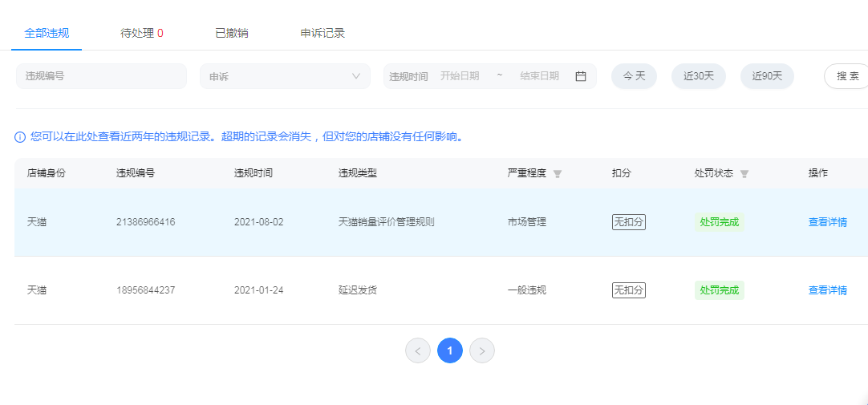The width and height of the screenshot is (868, 405).
Task: Open the calendar icon in date range
Action: [x=581, y=76]
